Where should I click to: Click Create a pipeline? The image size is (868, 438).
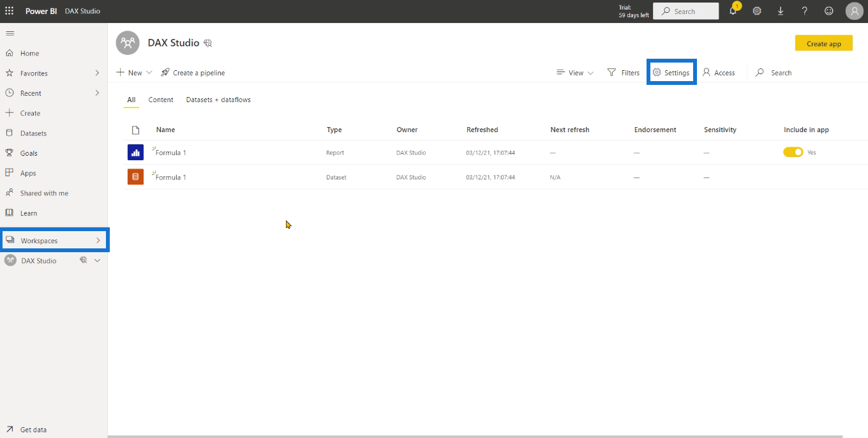tap(193, 73)
